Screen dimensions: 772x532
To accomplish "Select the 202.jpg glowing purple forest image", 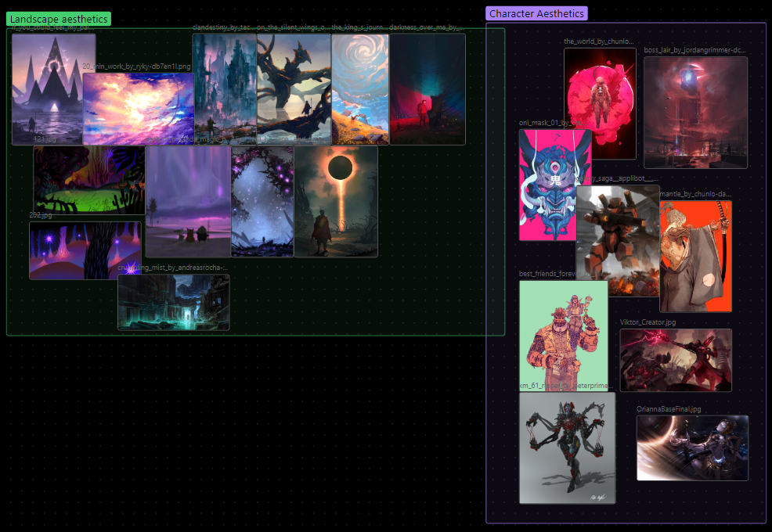I will coord(85,250).
